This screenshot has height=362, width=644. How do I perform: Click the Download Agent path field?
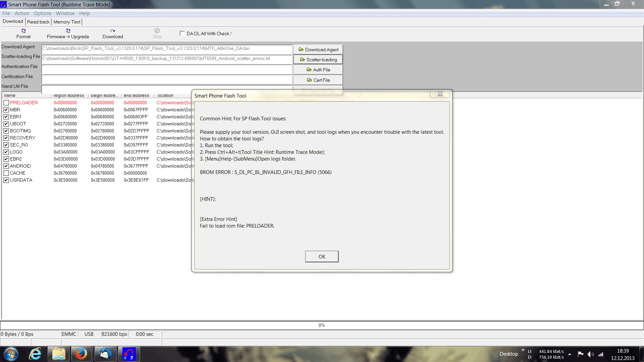[167, 49]
